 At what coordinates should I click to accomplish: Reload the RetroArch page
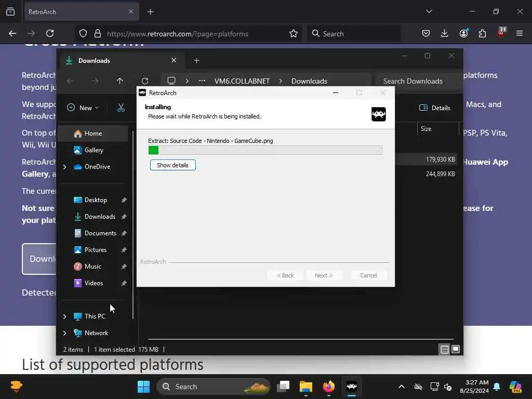tap(50, 33)
